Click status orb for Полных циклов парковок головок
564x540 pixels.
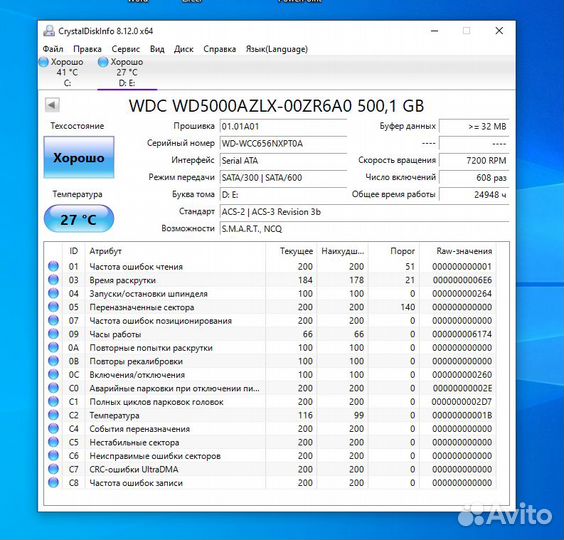pyautogui.click(x=53, y=401)
